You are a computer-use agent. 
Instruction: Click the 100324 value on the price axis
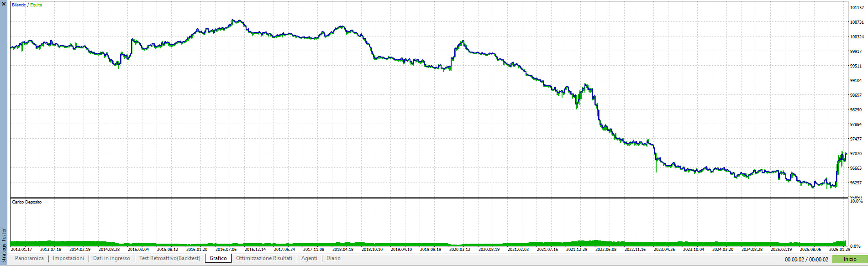click(x=857, y=37)
